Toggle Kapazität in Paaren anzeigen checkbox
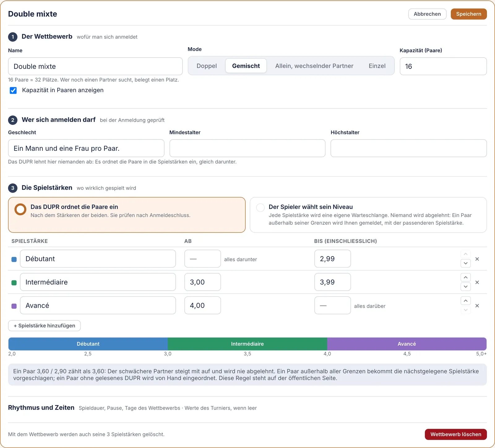The width and height of the screenshot is (495, 448). (x=13, y=90)
